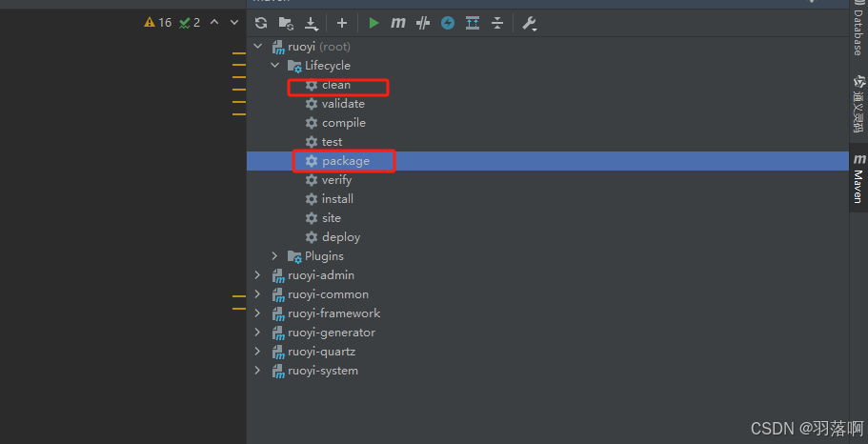The height and width of the screenshot is (444, 868).
Task: Reload all Maven projects
Action: 261,23
